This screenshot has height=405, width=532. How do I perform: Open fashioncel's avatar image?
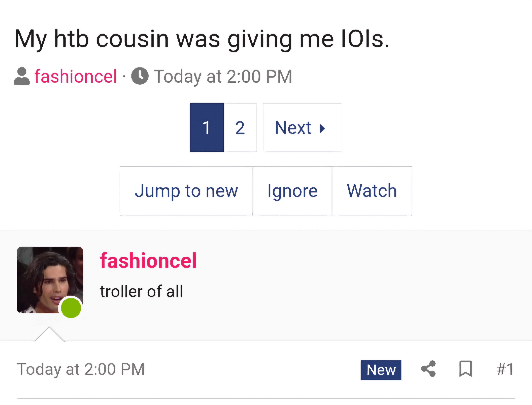50,280
